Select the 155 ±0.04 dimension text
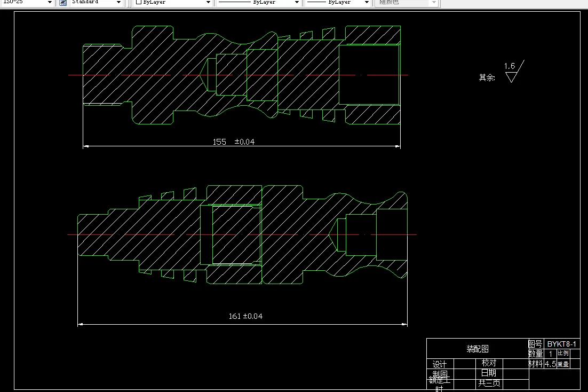The height and width of the screenshot is (392, 588). tap(234, 142)
